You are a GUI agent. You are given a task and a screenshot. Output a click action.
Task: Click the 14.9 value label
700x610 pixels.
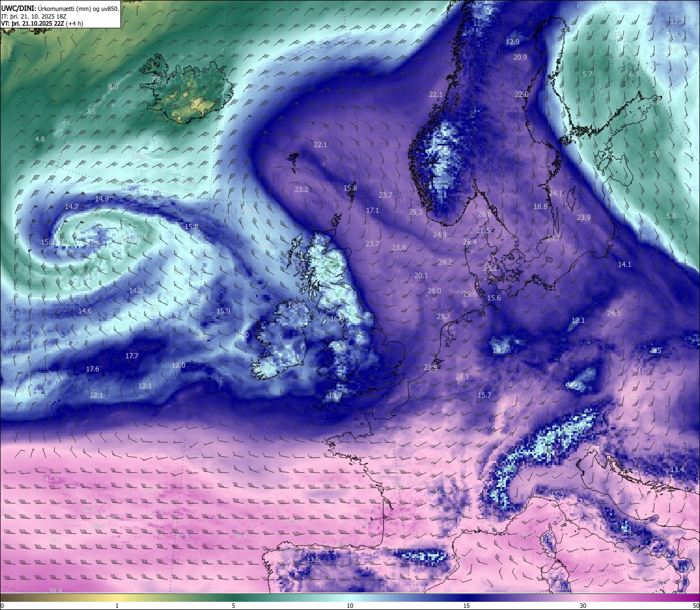pos(102,199)
